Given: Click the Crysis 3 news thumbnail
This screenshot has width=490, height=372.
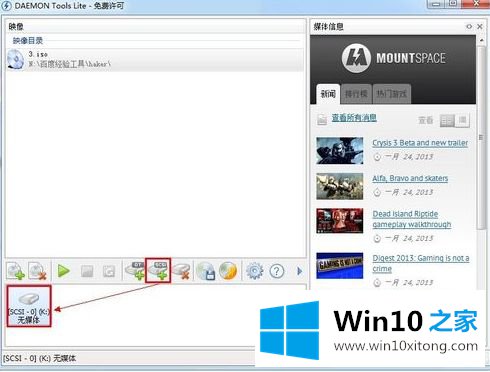Looking at the screenshot, I should coord(340,151).
